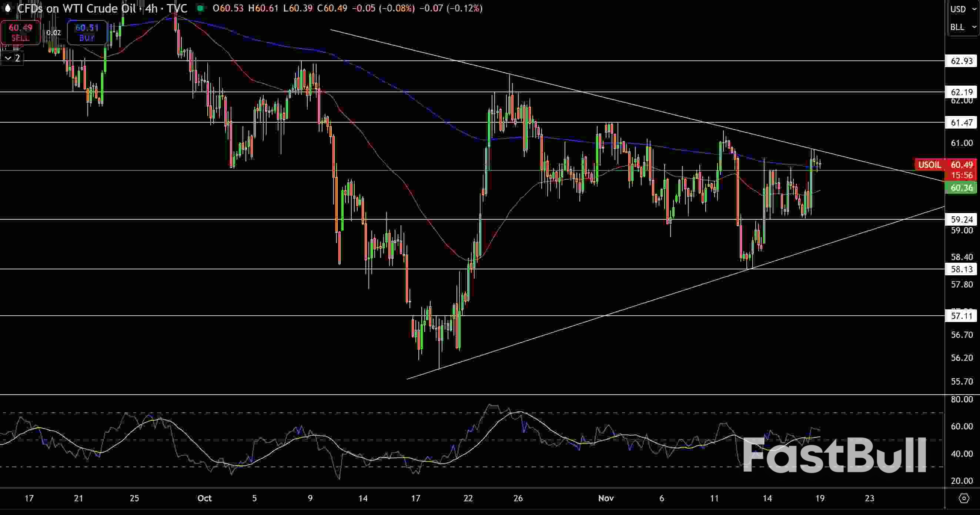The height and width of the screenshot is (515, 980).
Task: Click the green 60.36 price tag
Action: [x=961, y=187]
